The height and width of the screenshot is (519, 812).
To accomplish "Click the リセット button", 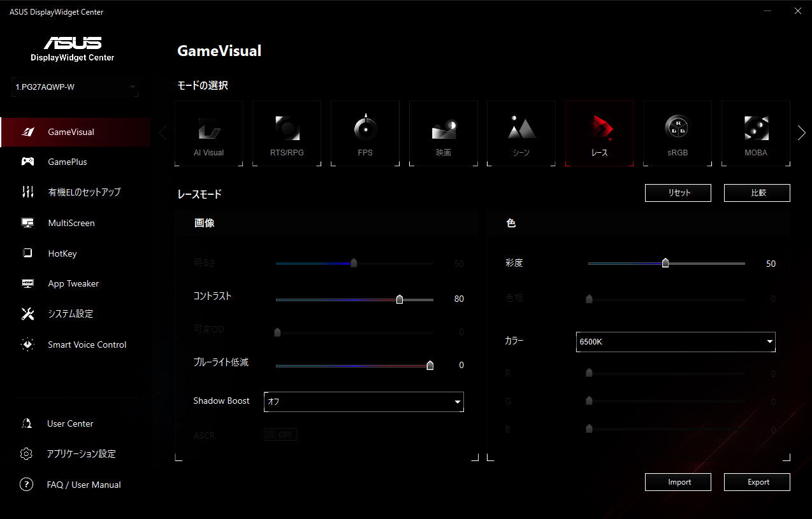I will [678, 193].
